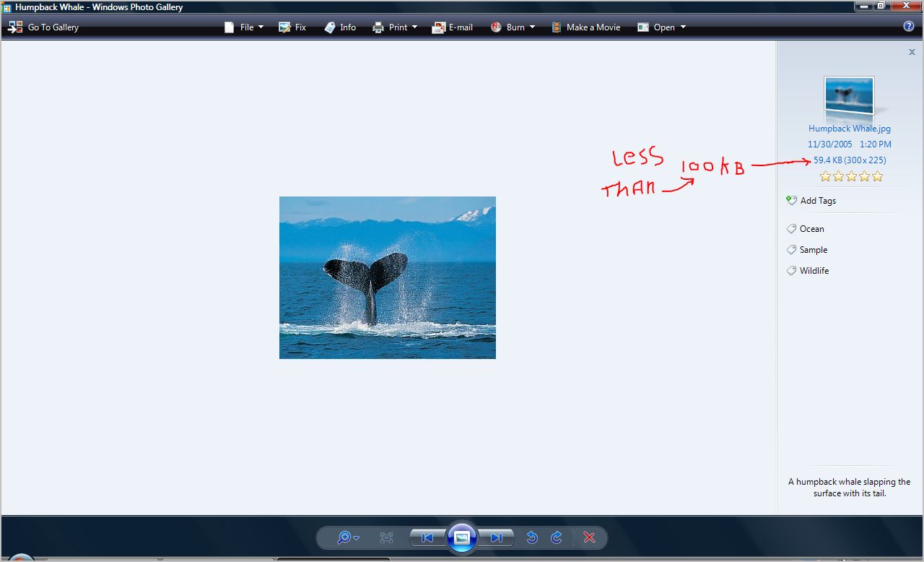Open the Open with dropdown
The height and width of the screenshot is (562, 924).
(661, 27)
